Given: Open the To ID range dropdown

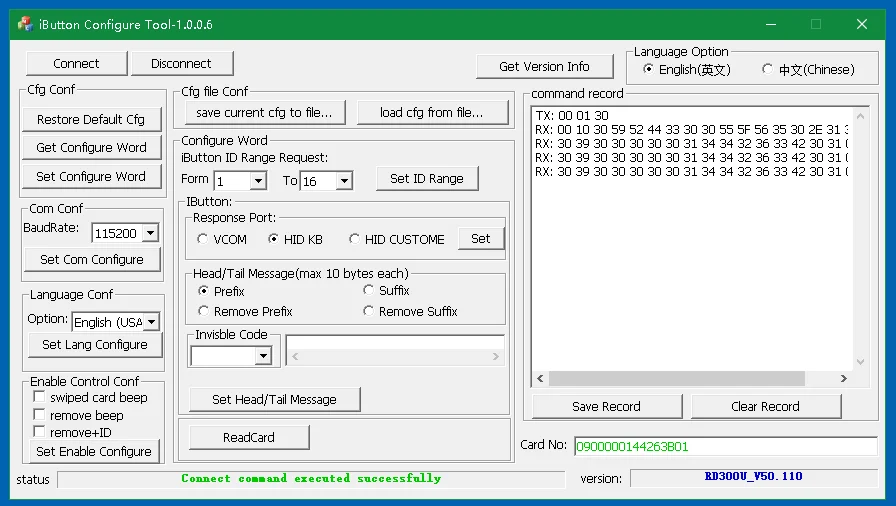Looking at the screenshot, I should click(x=344, y=181).
